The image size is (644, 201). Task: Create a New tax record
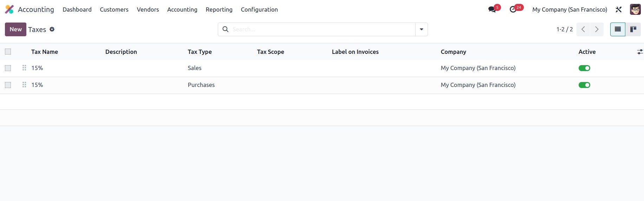point(15,29)
